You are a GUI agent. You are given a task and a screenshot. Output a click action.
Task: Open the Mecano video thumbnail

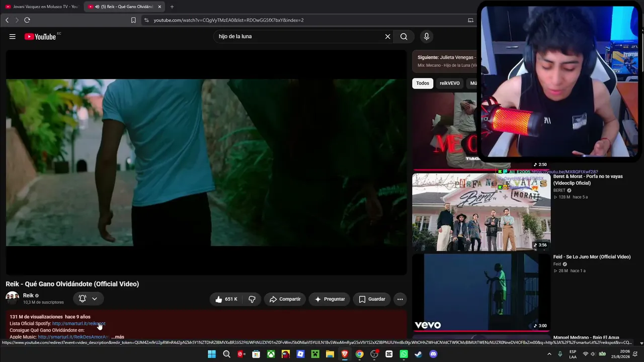[x=444, y=131]
